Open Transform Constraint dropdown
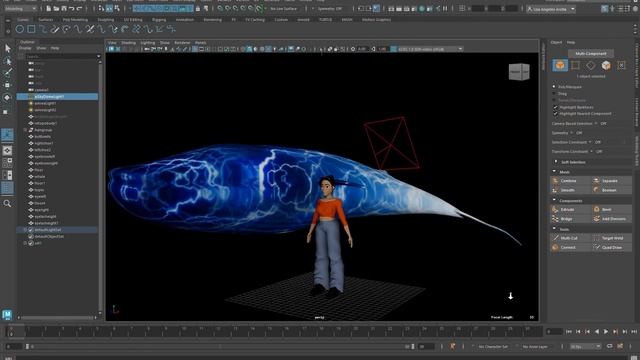This screenshot has height=360, width=640. point(591,151)
